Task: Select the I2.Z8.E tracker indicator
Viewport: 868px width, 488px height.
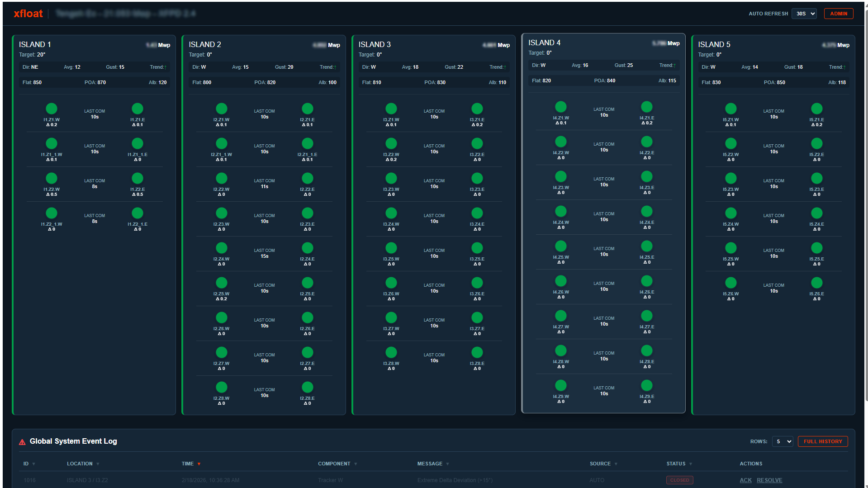Action: pyautogui.click(x=307, y=387)
